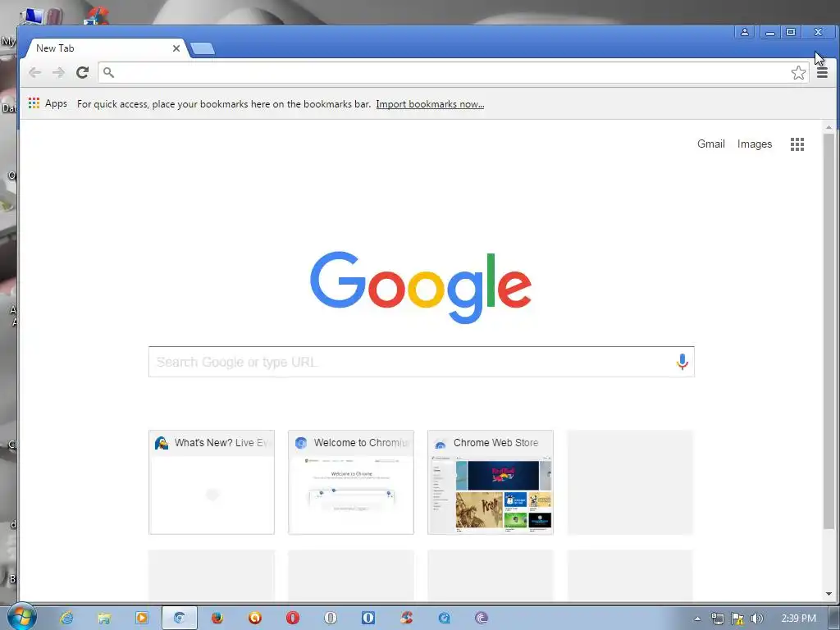The width and height of the screenshot is (840, 630).
Task: Open the Google apps grid
Action: point(797,144)
